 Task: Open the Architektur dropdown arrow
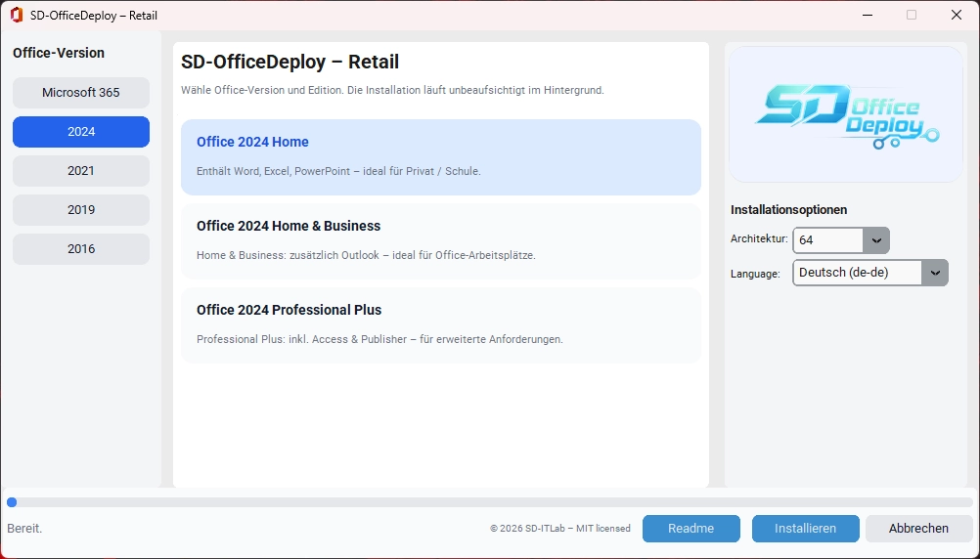coord(876,240)
